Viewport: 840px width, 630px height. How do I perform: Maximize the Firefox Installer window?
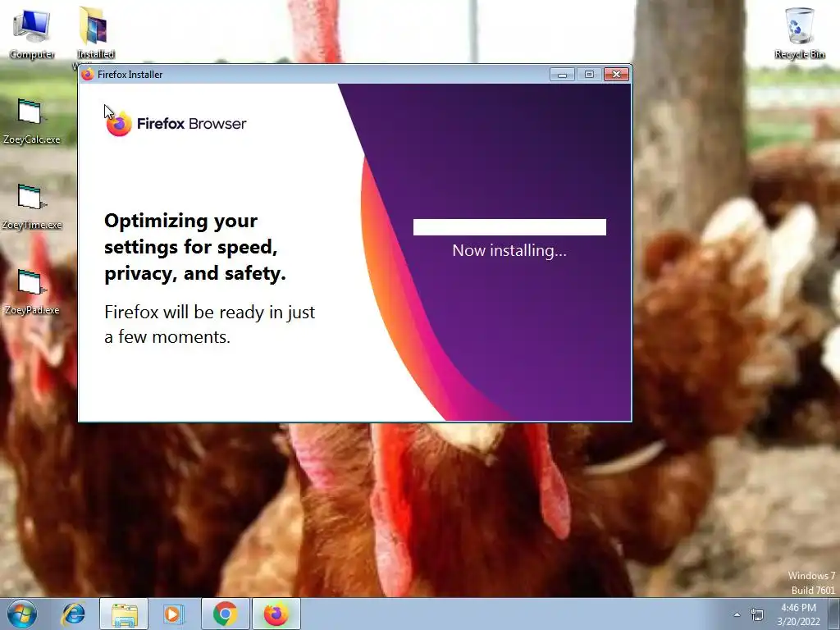click(589, 75)
